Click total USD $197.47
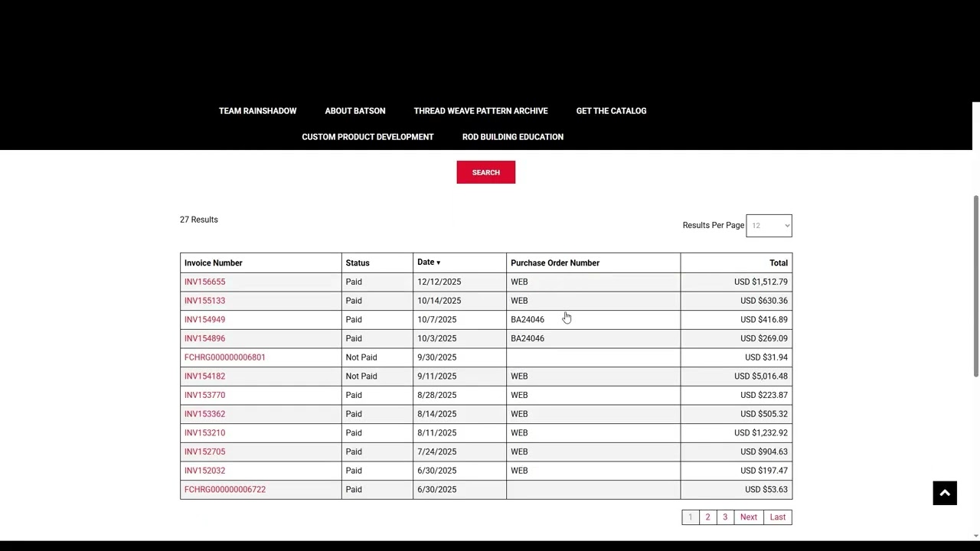The width and height of the screenshot is (980, 551). (x=764, y=471)
